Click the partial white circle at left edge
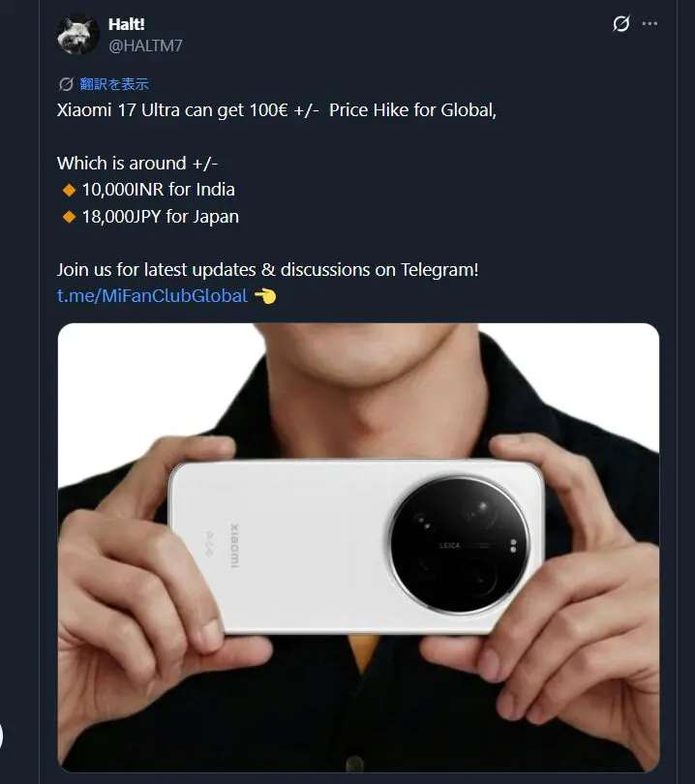Image resolution: width=695 pixels, height=784 pixels. pyautogui.click(x=1, y=737)
